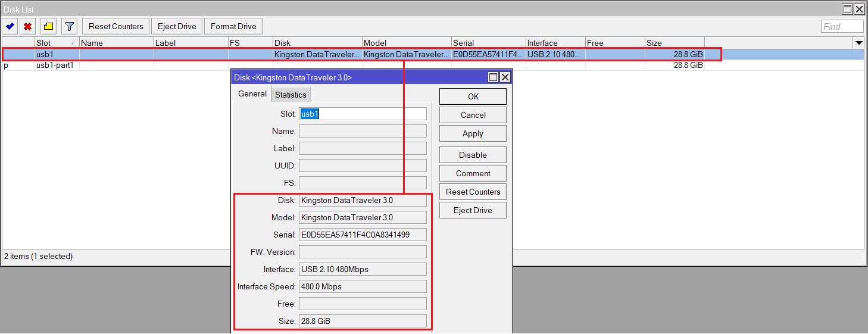Select the usb1 row slot cell
Image resolution: width=868 pixels, height=334 pixels.
click(57, 54)
